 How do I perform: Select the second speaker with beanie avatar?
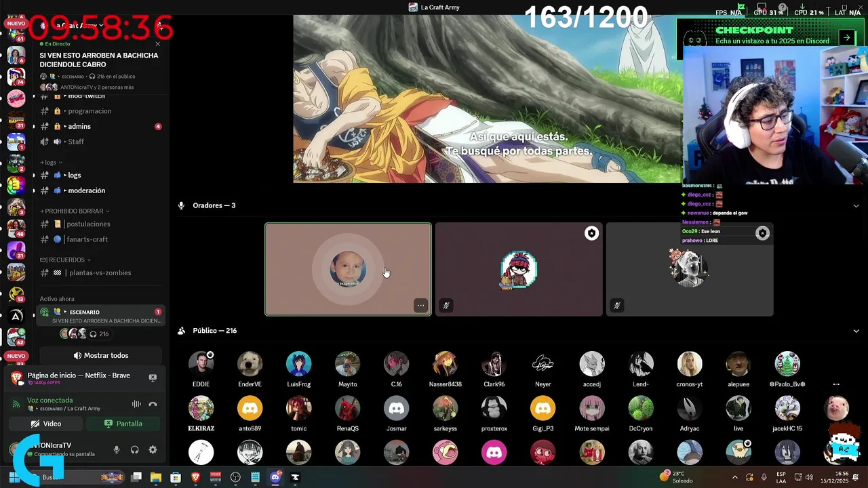[x=519, y=270]
